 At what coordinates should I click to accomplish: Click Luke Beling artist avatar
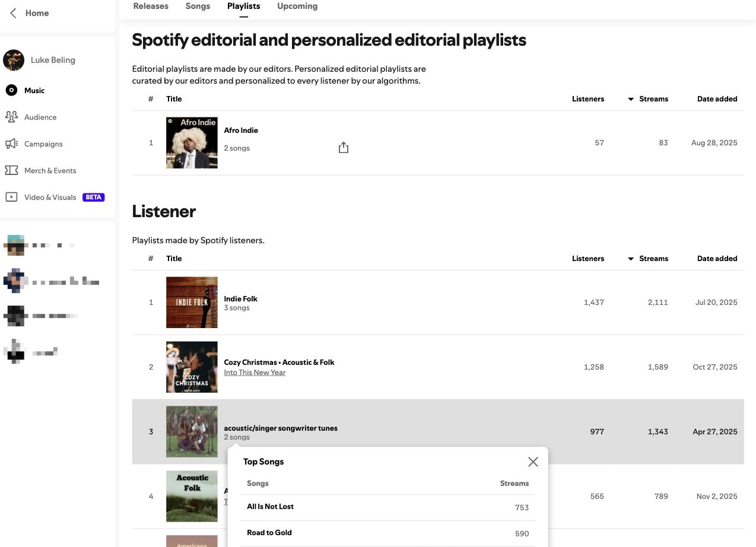[x=14, y=60]
